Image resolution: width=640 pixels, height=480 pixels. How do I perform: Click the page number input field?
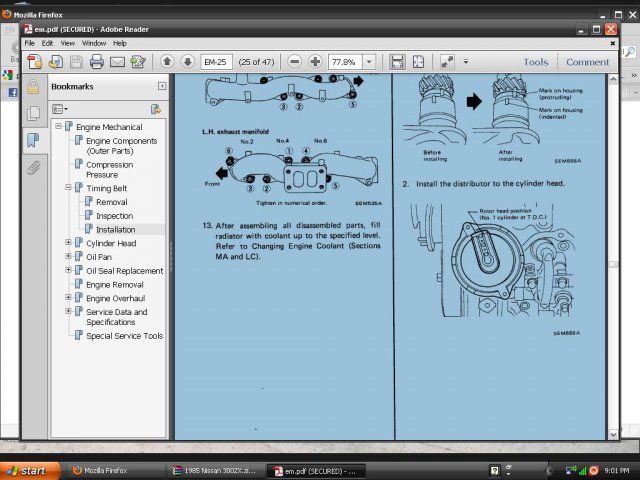(217, 62)
